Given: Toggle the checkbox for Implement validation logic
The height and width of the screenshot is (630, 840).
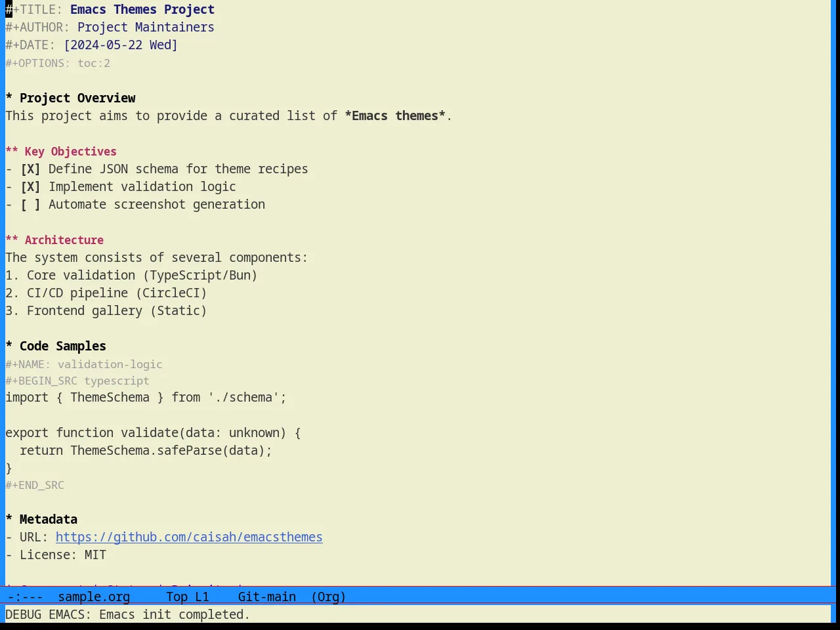Looking at the screenshot, I should [30, 187].
